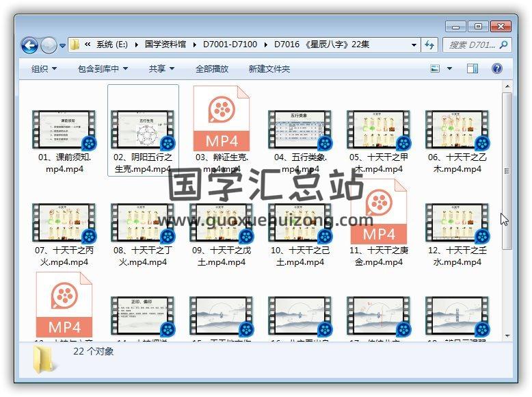Click the 新建文件夹 button
This screenshot has height=397, width=532.
pyautogui.click(x=269, y=68)
